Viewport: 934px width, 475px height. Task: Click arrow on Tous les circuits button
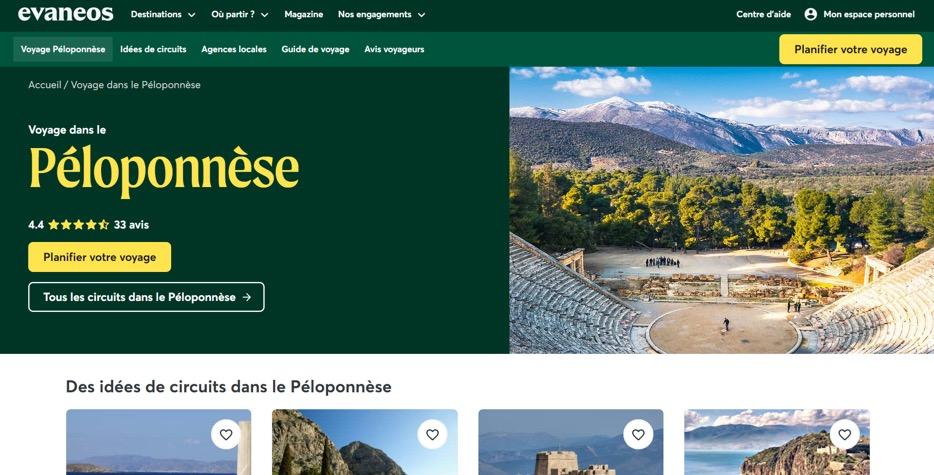click(247, 297)
